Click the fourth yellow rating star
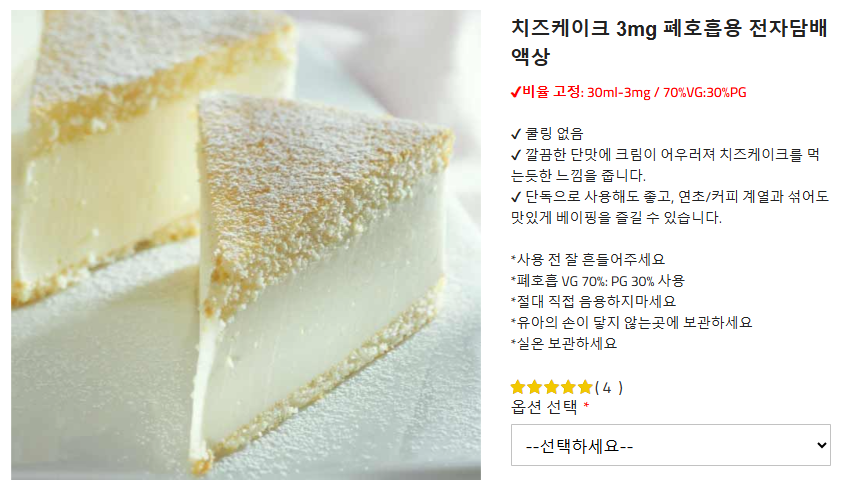This screenshot has width=860, height=501. [569, 387]
